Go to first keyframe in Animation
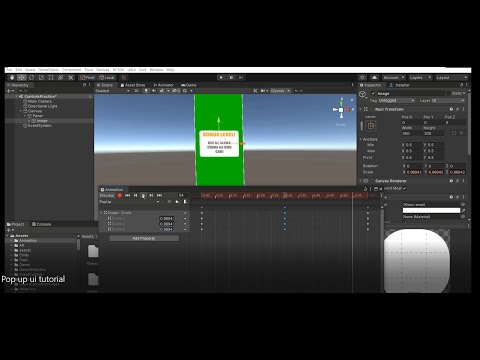This screenshot has height=360, width=480. pos(127,195)
